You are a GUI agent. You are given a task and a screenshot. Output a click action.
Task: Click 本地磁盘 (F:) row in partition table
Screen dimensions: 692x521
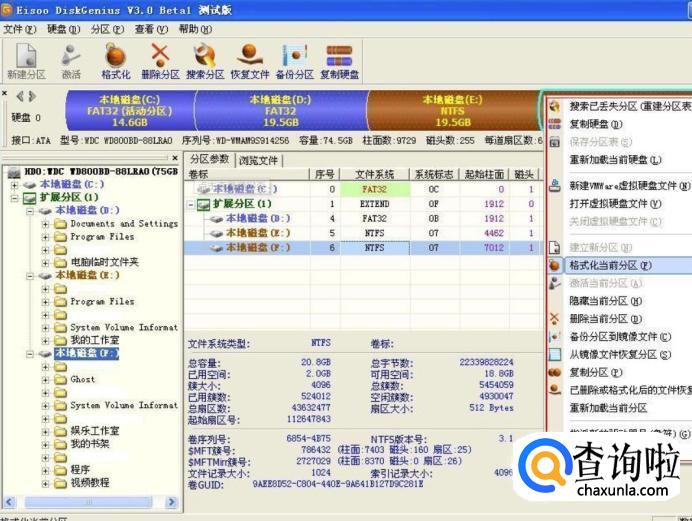pos(362,247)
